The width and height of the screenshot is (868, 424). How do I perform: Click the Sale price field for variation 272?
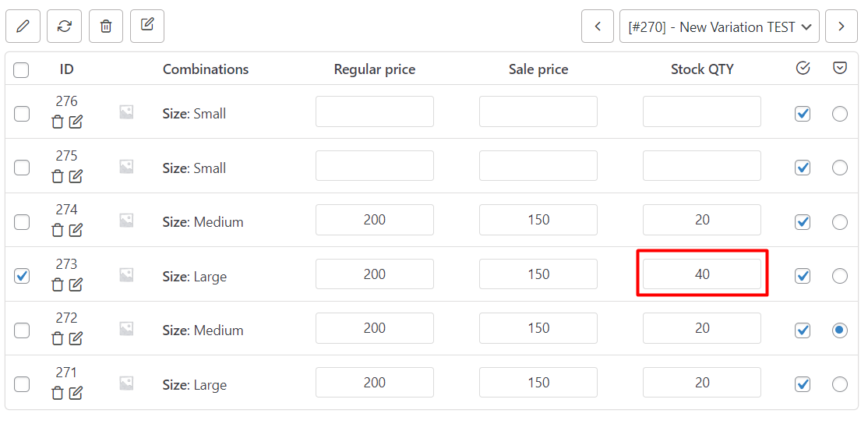click(538, 328)
